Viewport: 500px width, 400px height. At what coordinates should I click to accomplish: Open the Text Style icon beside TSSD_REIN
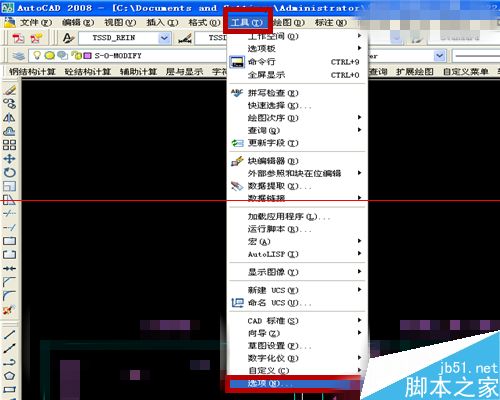pyautogui.click(x=68, y=38)
